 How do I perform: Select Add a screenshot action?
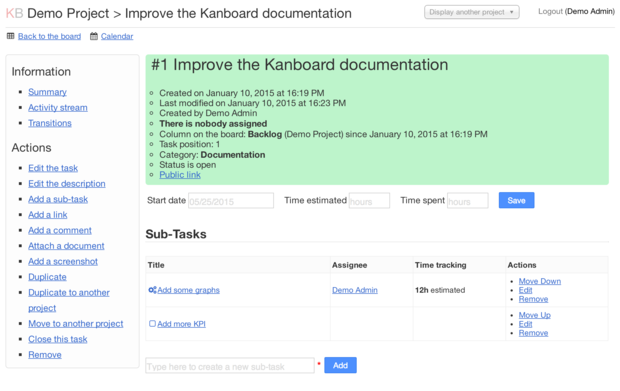click(x=63, y=261)
